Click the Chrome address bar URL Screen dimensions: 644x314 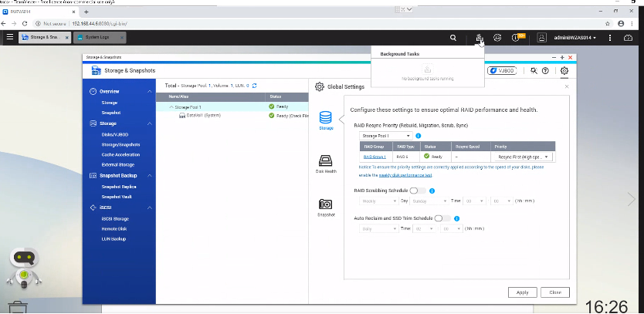tap(100, 24)
